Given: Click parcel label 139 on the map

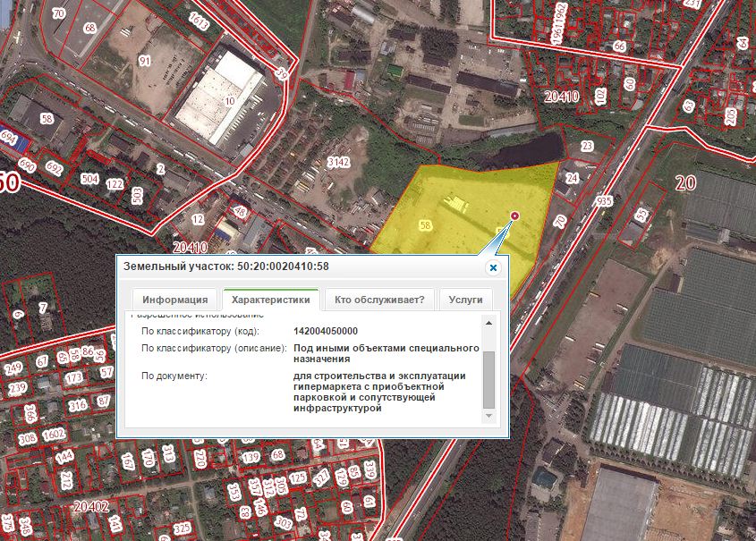Looking at the screenshot, I should pyautogui.click(x=251, y=457).
